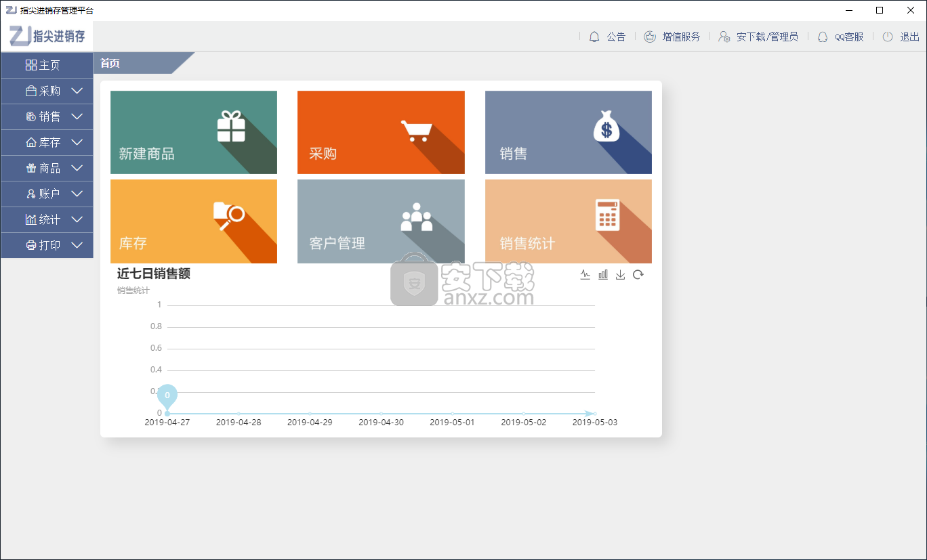Image resolution: width=927 pixels, height=560 pixels.
Task: Expand the 库存 menu chevron
Action: (77, 142)
